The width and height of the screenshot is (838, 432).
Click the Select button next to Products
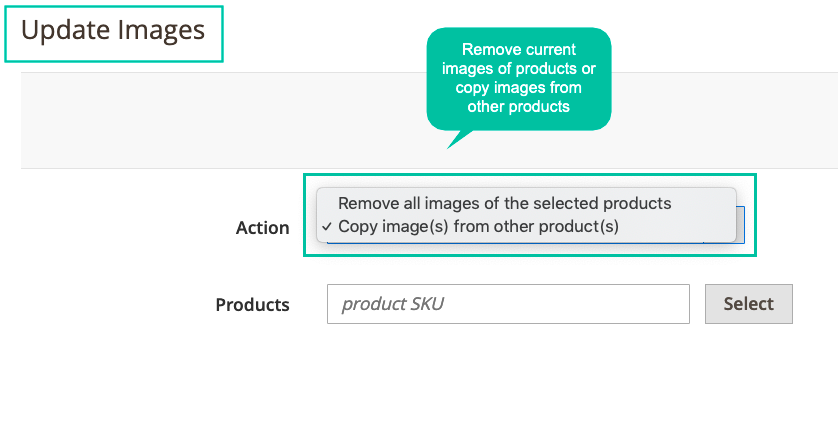tap(749, 304)
